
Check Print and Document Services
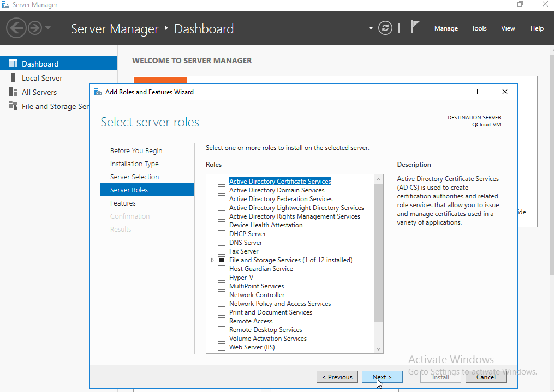pyautogui.click(x=222, y=312)
